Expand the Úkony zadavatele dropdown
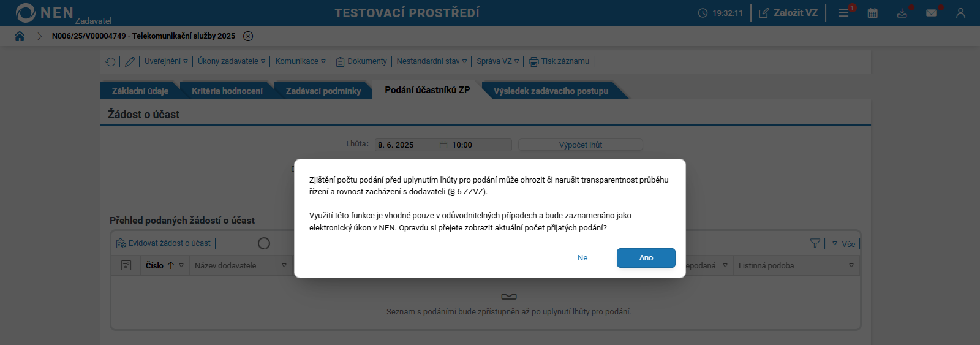This screenshot has width=980, height=345. (x=232, y=61)
